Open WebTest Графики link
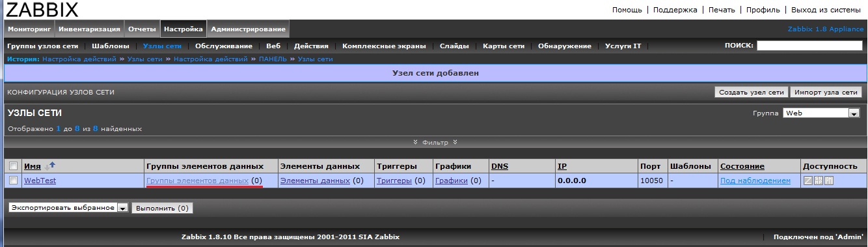The image size is (868, 247). click(x=452, y=181)
